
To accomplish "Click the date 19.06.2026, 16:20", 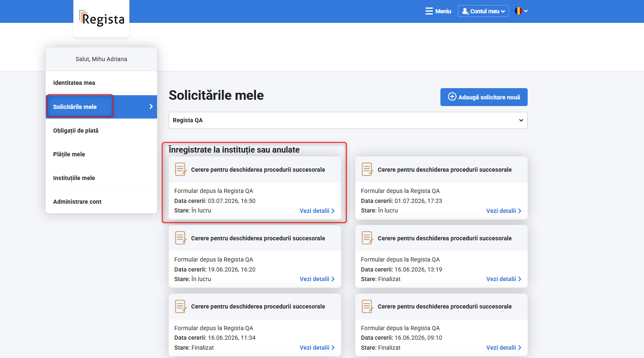I will click(x=232, y=269).
